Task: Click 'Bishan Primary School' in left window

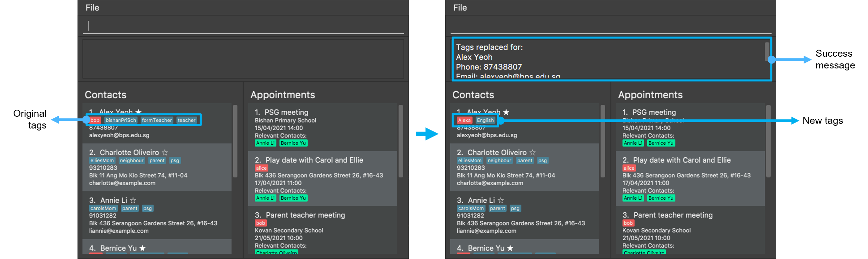Action: (x=286, y=120)
